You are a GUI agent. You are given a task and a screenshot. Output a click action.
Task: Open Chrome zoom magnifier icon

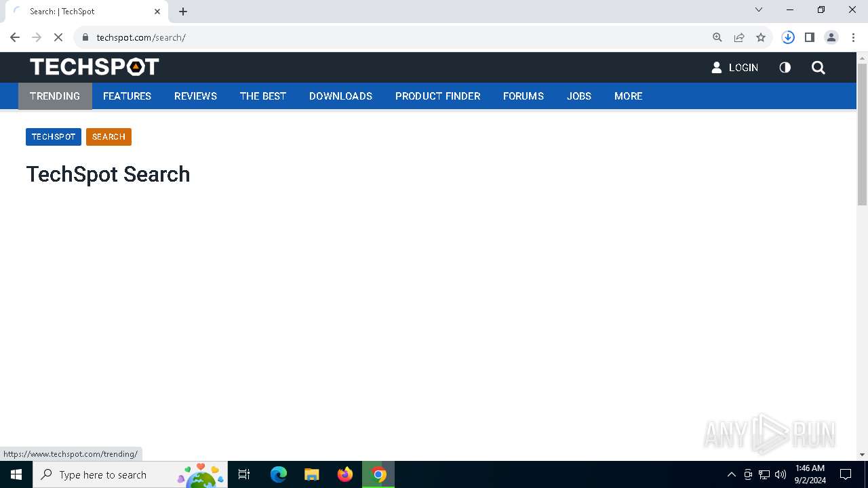[x=717, y=37]
